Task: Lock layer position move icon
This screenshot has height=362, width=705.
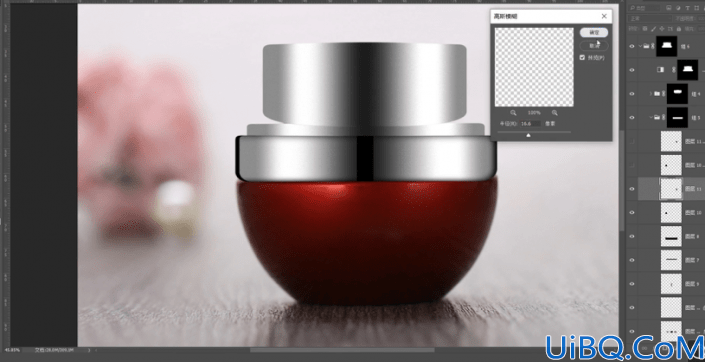Action: coord(661,29)
